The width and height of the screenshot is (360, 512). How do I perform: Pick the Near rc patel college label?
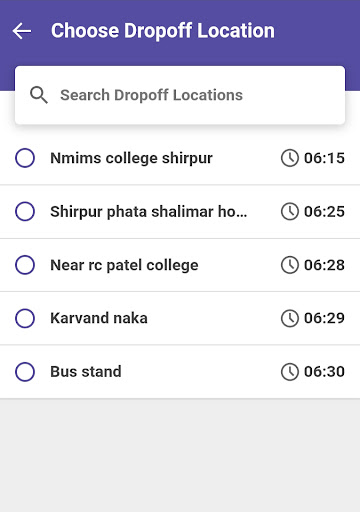pos(124,265)
